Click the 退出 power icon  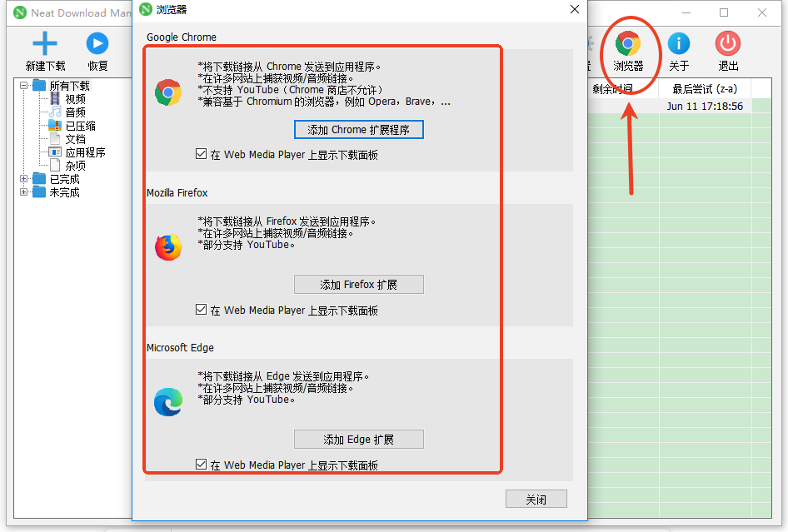[728, 43]
